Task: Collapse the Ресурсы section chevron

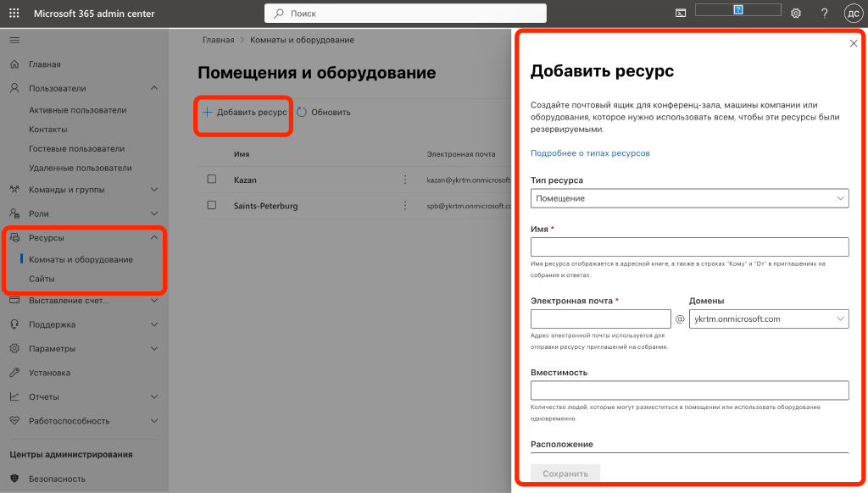Action: pos(154,237)
